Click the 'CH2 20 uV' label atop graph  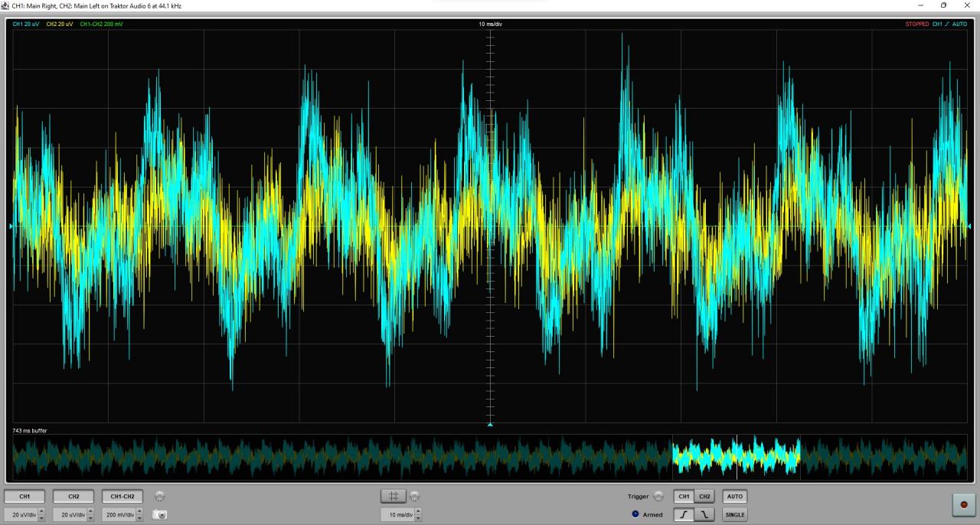[60, 24]
